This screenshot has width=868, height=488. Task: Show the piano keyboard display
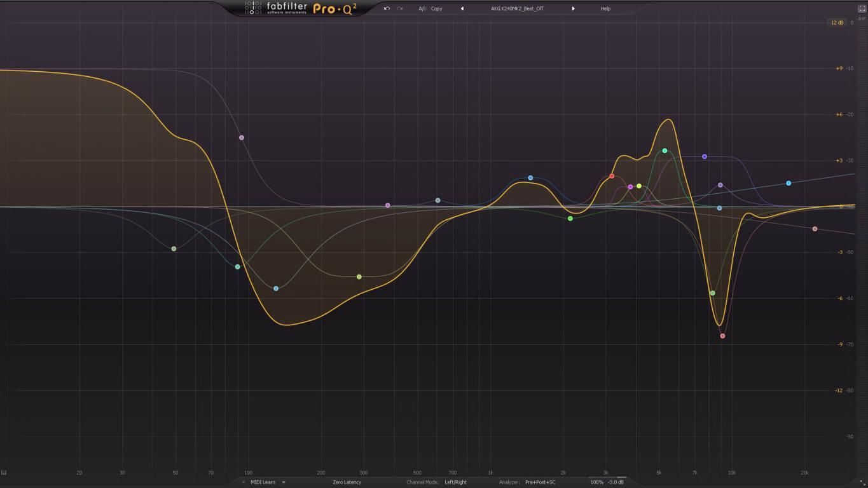(x=4, y=473)
